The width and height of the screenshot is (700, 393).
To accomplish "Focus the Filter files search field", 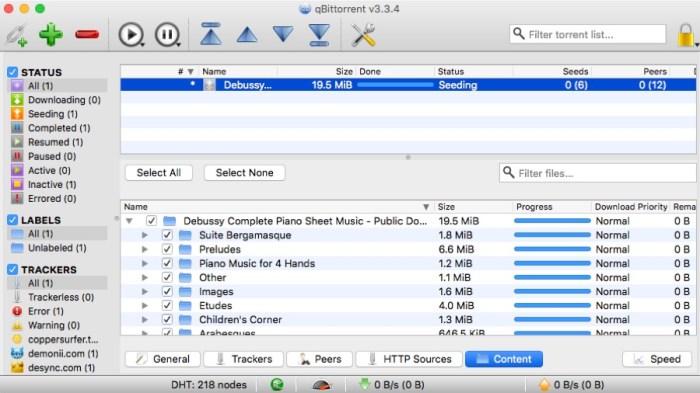I will tap(597, 173).
